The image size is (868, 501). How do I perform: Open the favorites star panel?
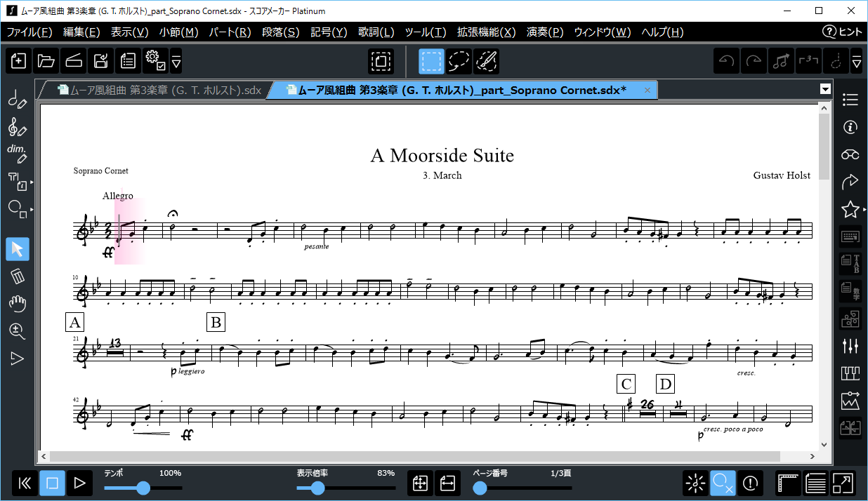click(850, 209)
